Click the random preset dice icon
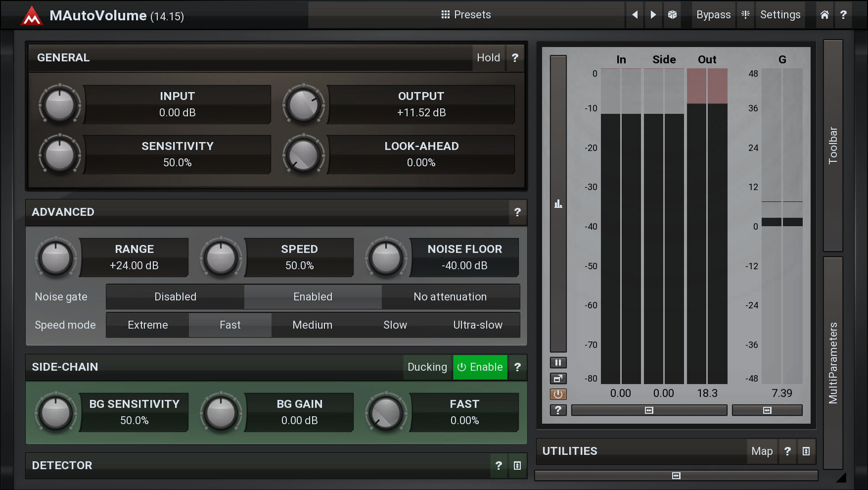This screenshot has height=490, width=868. [x=672, y=15]
